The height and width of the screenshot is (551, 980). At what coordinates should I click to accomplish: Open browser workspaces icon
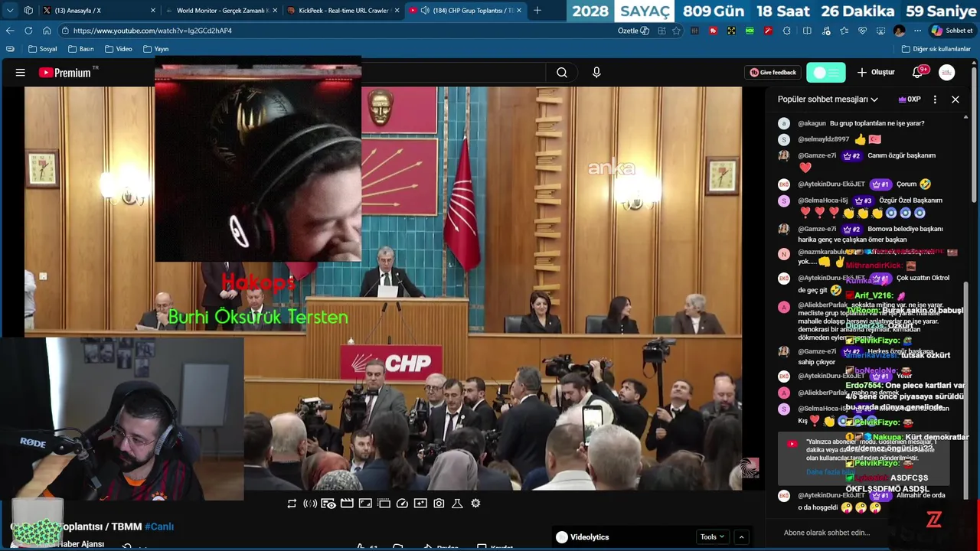pos(28,11)
